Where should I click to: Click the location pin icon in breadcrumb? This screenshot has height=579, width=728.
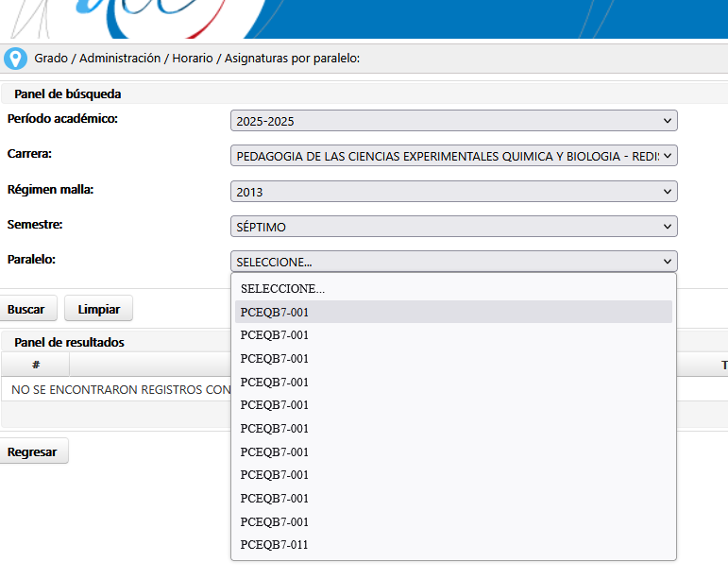[15, 59]
